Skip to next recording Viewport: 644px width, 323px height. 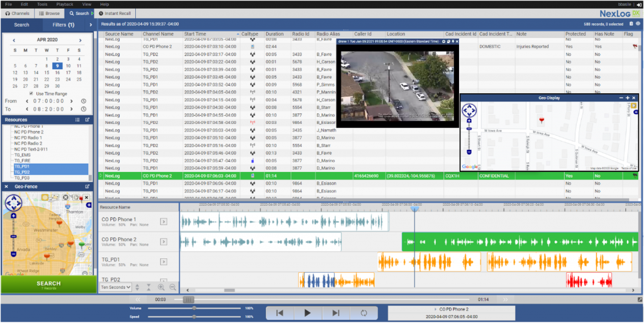(336, 313)
